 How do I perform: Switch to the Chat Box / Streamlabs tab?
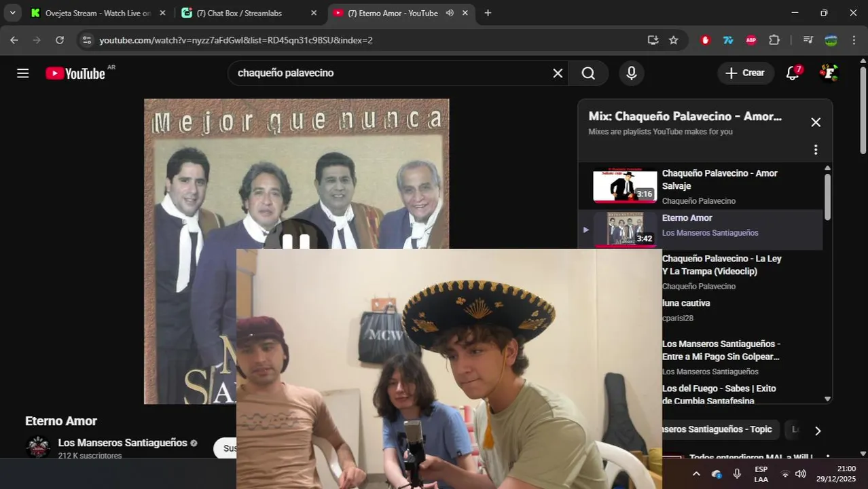coord(239,13)
